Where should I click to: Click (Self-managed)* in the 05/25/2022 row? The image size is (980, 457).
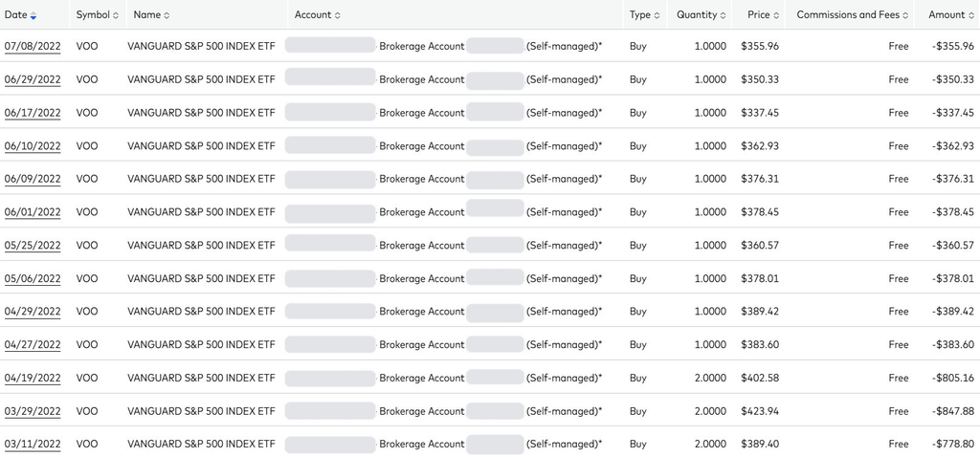point(565,246)
